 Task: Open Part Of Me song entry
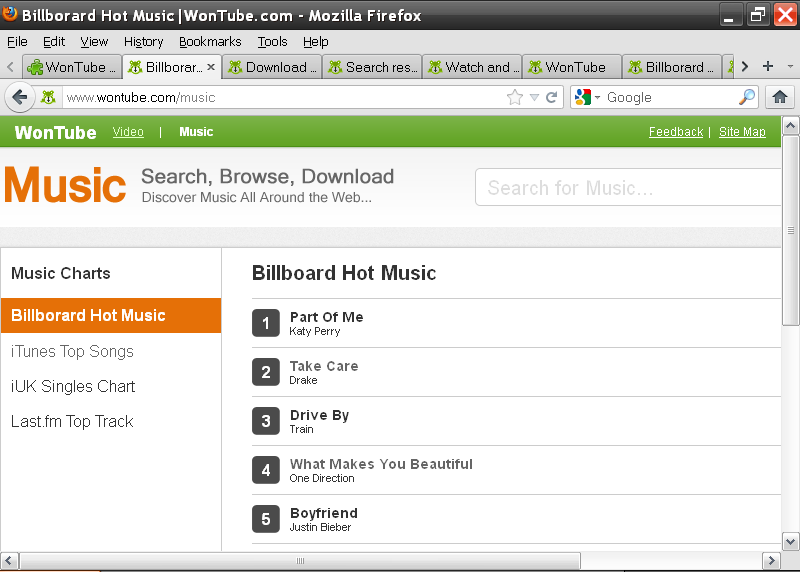point(326,317)
